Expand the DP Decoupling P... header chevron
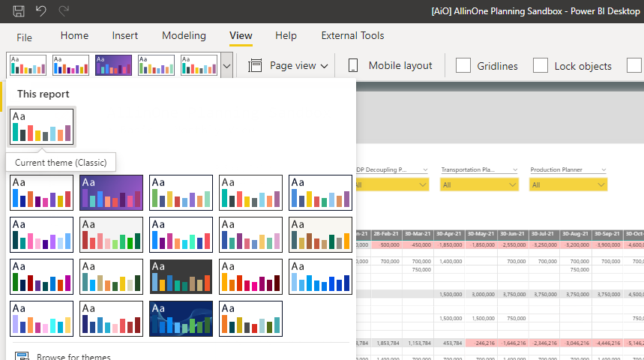The height and width of the screenshot is (360, 644). pyautogui.click(x=426, y=169)
